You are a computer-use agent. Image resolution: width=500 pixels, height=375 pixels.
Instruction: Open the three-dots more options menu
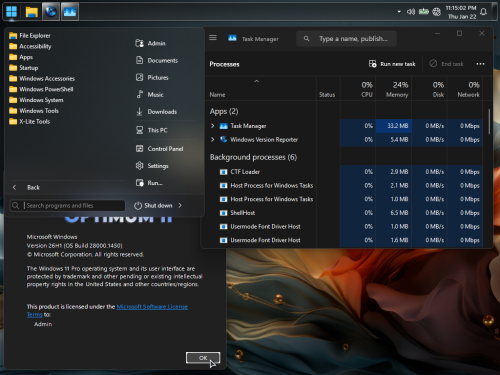(x=480, y=64)
